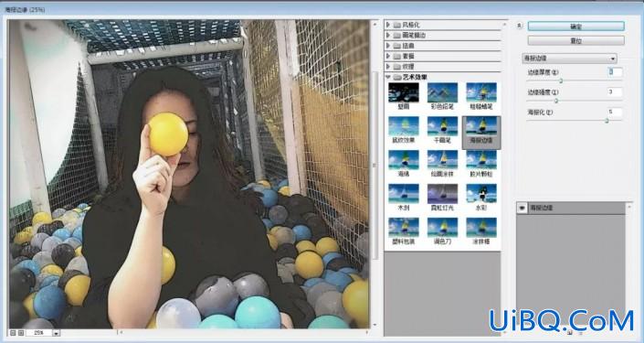Select the 海报边缘 (Poster Edges) filter thumbnail

coord(481,126)
